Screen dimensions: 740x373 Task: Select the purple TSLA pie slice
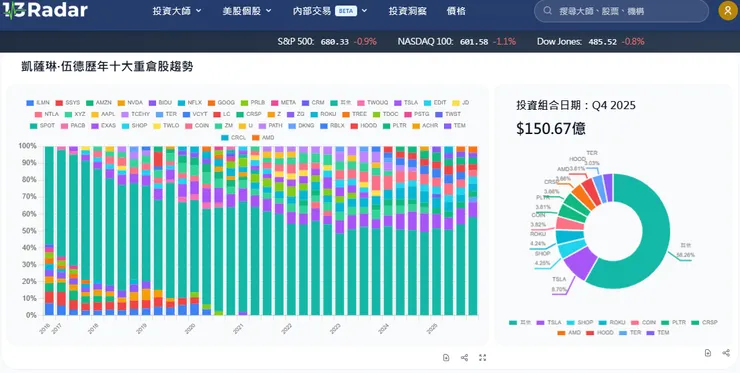581,263
